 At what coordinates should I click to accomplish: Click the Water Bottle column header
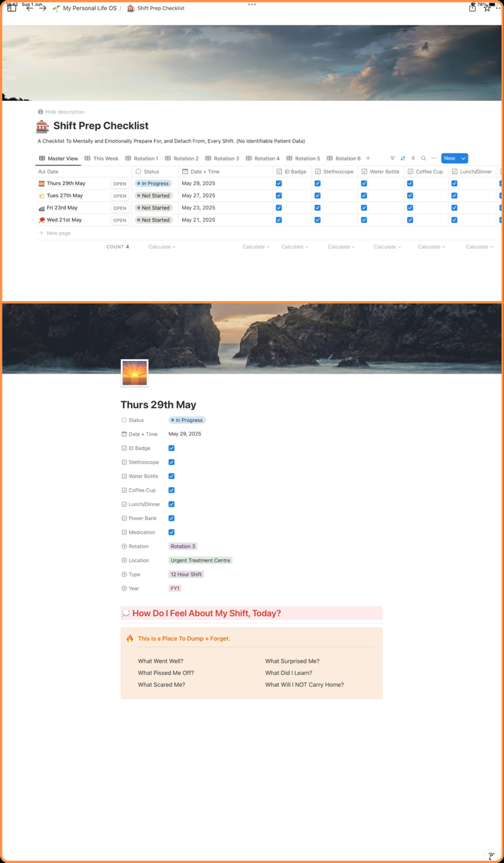[x=381, y=171]
